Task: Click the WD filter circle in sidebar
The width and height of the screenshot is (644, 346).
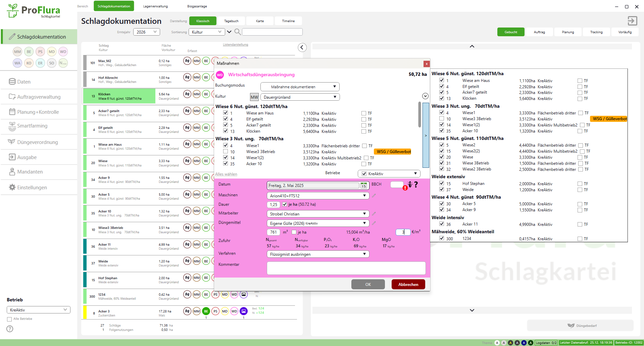Action: pyautogui.click(x=63, y=52)
